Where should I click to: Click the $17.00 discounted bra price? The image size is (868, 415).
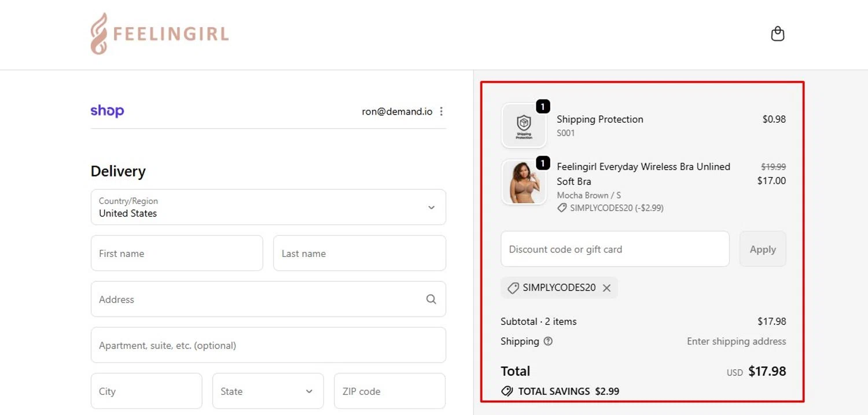pyautogui.click(x=771, y=181)
